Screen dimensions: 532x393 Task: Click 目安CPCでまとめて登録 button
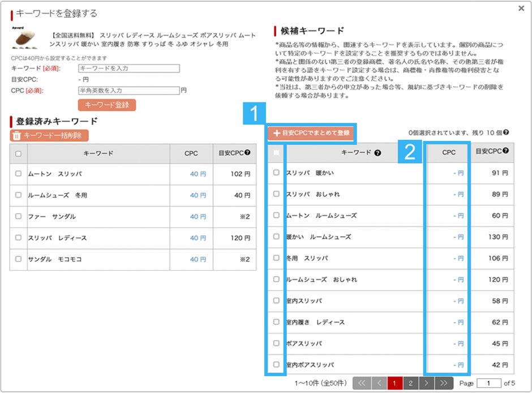coord(311,133)
